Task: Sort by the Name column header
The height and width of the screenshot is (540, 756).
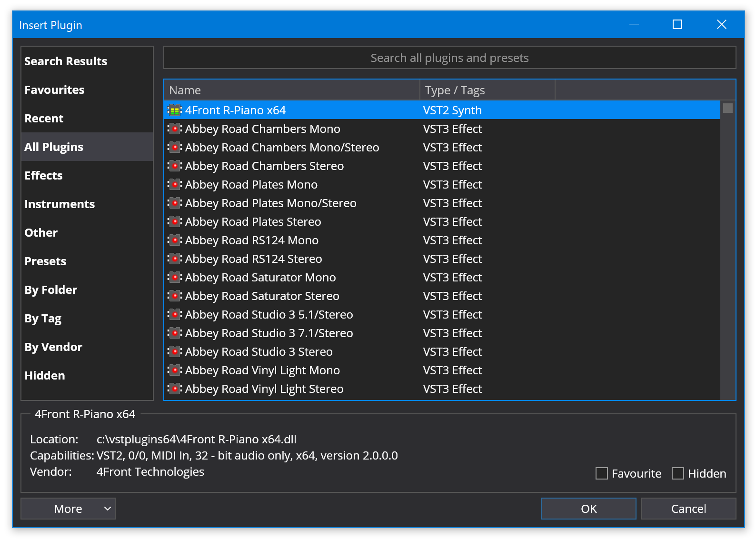Action: coord(292,90)
